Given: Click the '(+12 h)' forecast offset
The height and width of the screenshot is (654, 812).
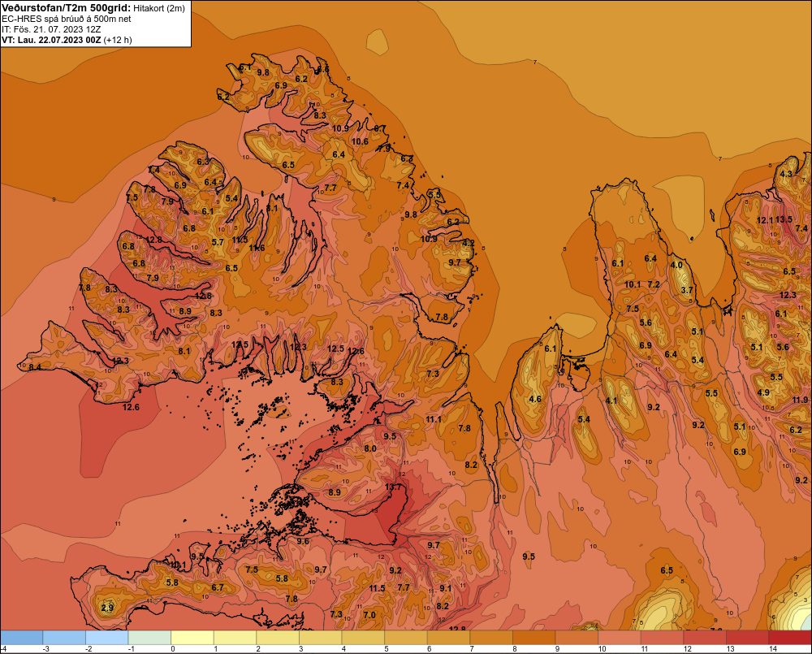Looking at the screenshot, I should click(118, 40).
